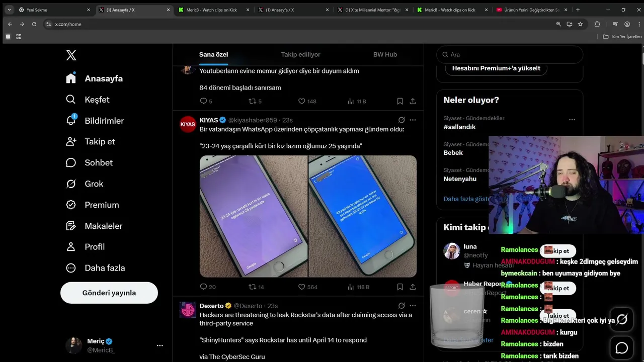Open Netenyahu trending topic

[x=460, y=179]
